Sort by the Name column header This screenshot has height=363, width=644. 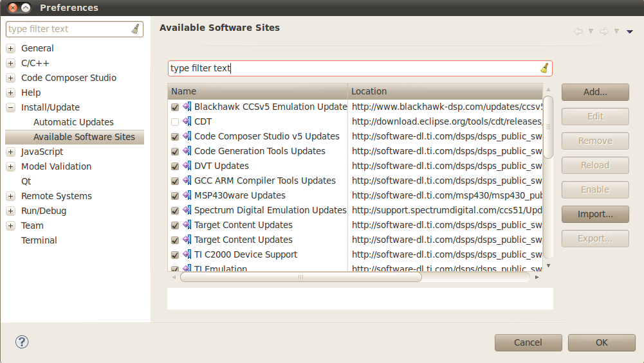click(x=257, y=91)
